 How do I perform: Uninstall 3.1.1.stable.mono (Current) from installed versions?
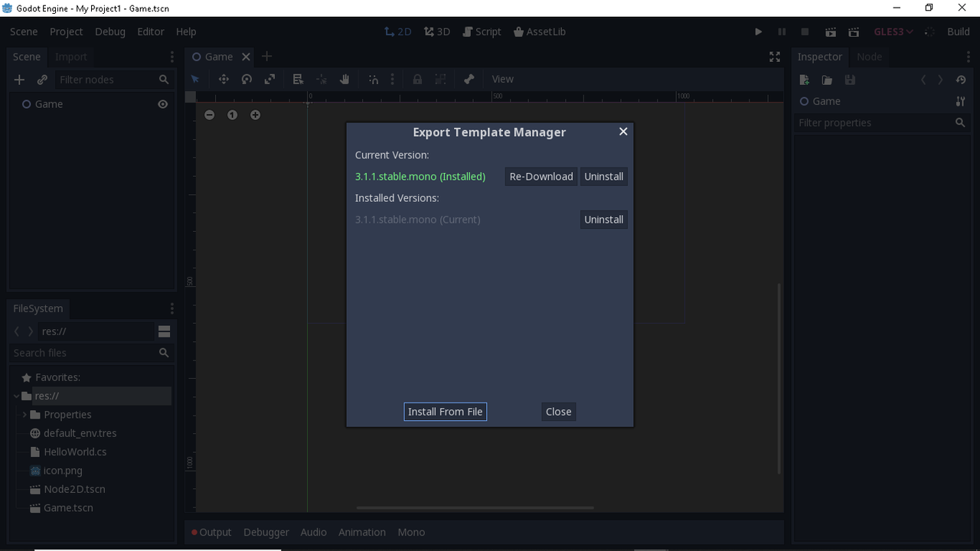tap(603, 220)
